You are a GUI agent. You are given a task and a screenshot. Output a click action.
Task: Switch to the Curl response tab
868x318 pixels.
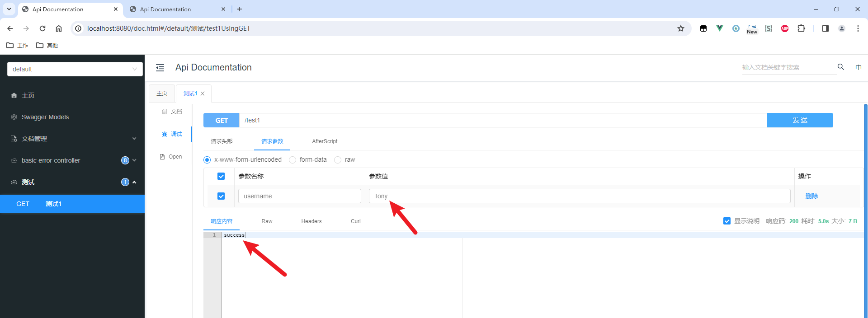point(356,221)
